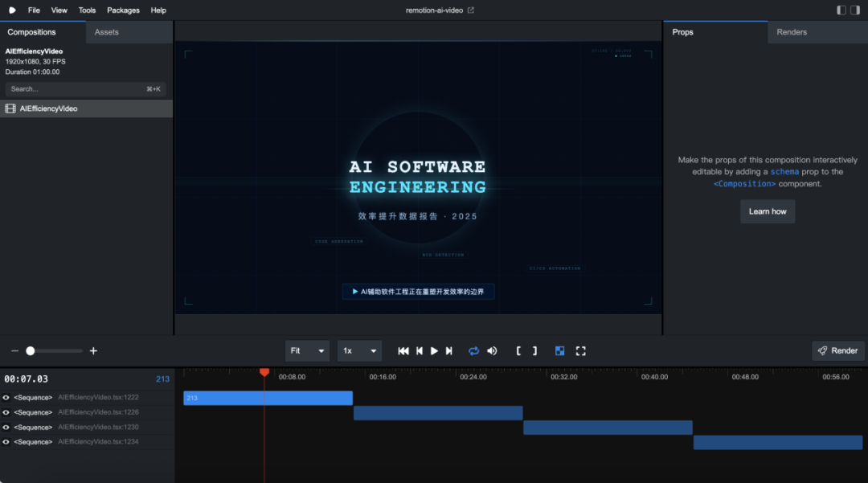
Task: Set the in point marker bracket
Action: [x=519, y=351]
